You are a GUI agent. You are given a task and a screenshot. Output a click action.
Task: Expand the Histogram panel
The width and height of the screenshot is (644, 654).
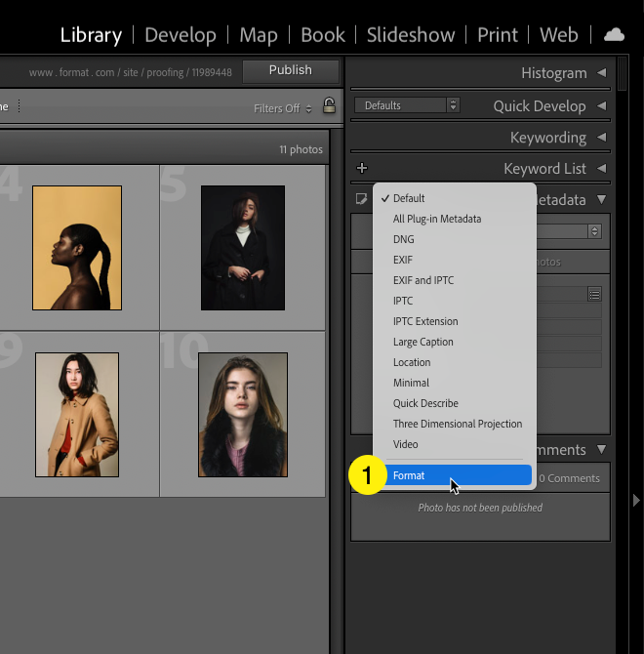click(601, 73)
